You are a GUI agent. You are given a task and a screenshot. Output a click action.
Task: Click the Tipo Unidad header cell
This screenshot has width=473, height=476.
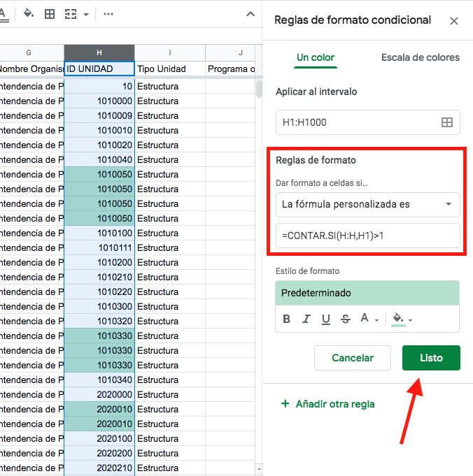(170, 69)
